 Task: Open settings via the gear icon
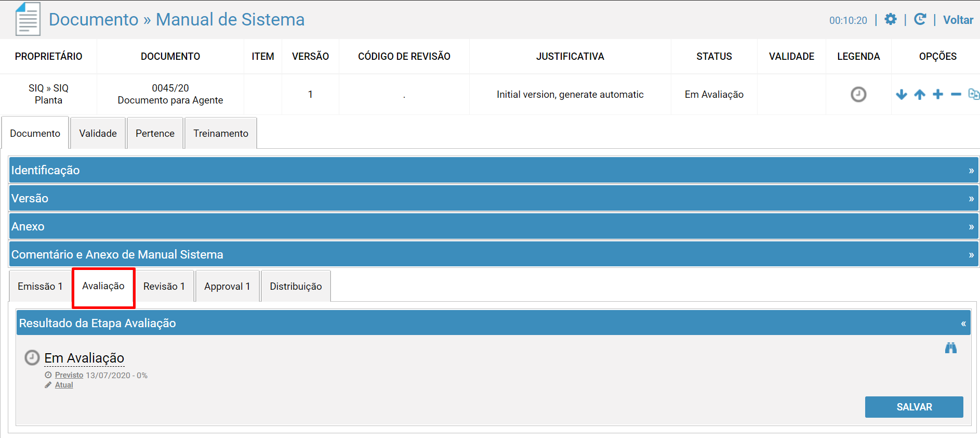[x=891, y=19]
